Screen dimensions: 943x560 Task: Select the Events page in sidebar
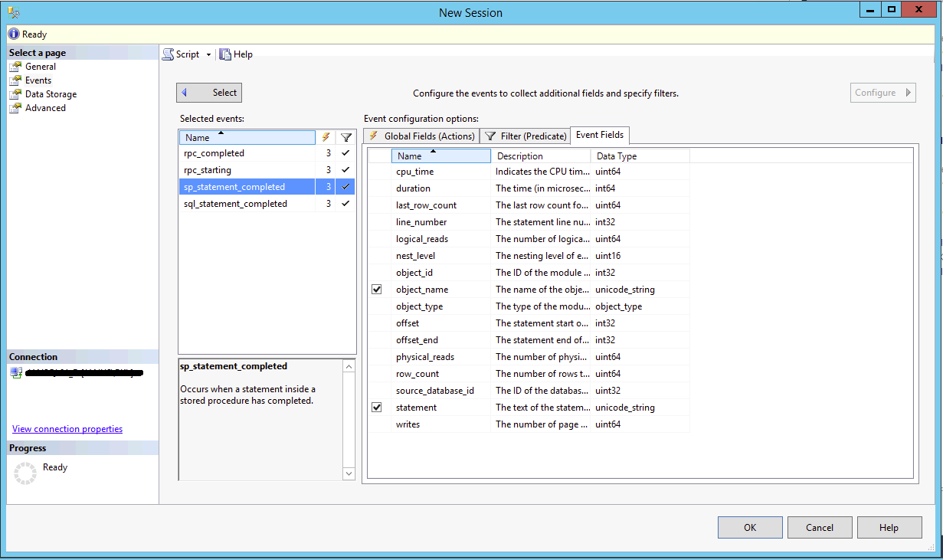coord(38,80)
